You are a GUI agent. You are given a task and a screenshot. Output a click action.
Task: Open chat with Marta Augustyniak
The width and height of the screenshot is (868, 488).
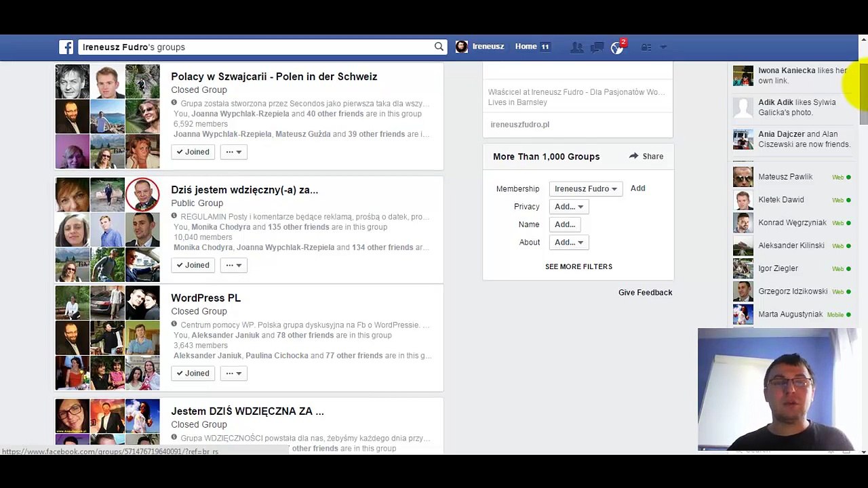coord(792,314)
